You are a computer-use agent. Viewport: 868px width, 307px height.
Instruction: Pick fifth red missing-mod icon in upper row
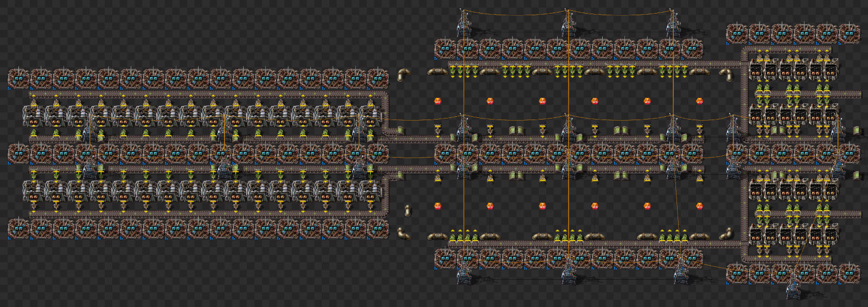[x=647, y=101]
